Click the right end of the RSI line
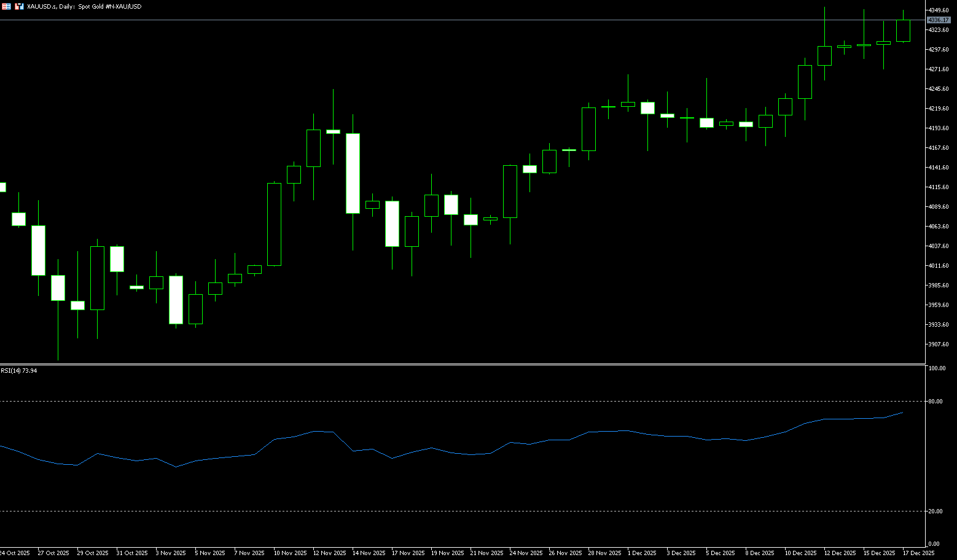 pos(902,413)
